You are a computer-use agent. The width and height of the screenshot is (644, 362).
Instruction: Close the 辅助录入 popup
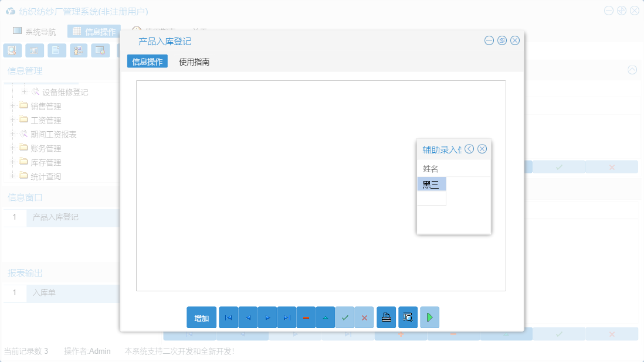(x=482, y=149)
